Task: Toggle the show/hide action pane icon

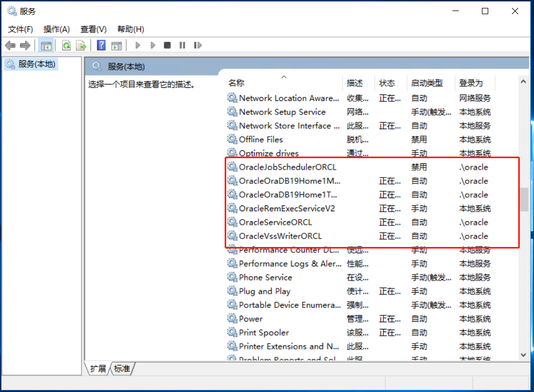Action: 116,45
